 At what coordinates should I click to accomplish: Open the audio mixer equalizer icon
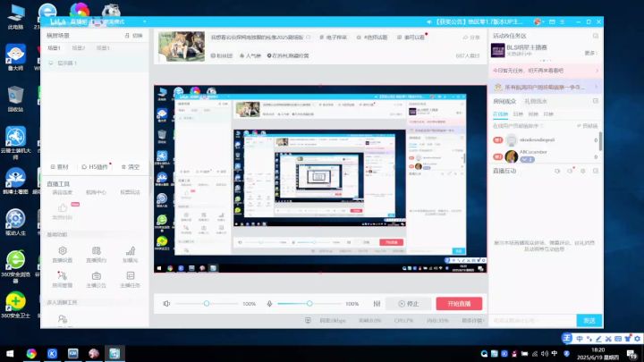tap(377, 304)
